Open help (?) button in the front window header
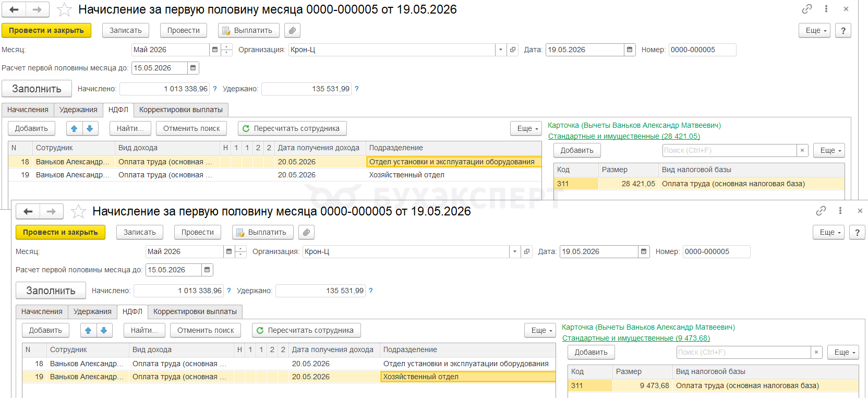 point(857,232)
